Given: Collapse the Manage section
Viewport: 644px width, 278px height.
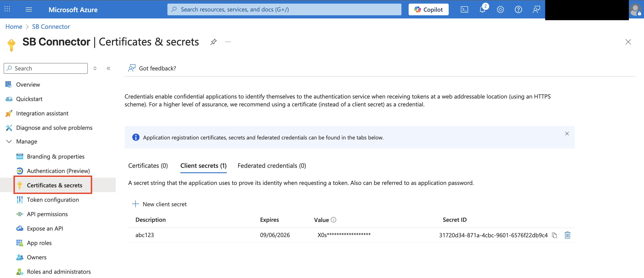Looking at the screenshot, I should click(x=9, y=141).
